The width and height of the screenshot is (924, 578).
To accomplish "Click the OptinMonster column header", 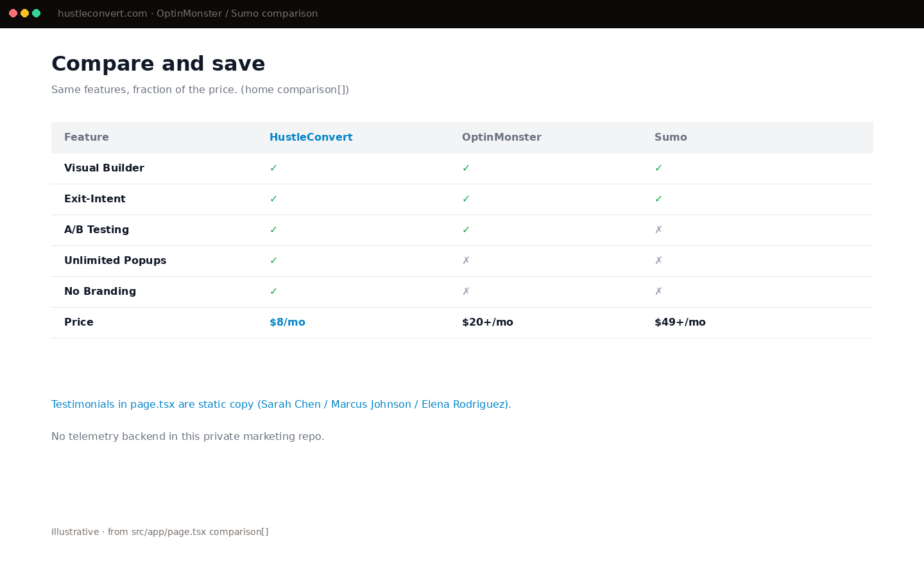I will pos(502,137).
